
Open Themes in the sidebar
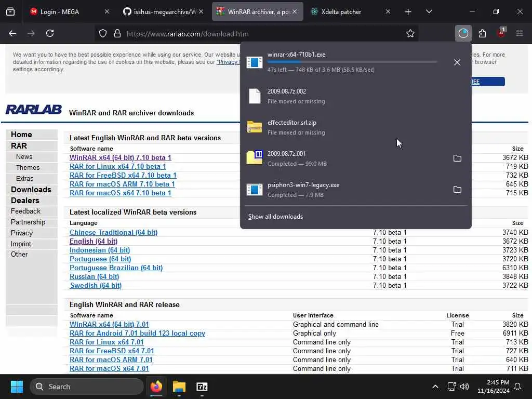pos(28,168)
